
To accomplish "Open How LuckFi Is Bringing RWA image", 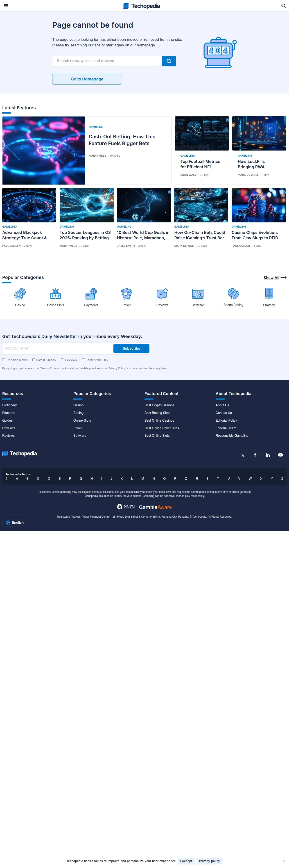I will click(x=259, y=133).
